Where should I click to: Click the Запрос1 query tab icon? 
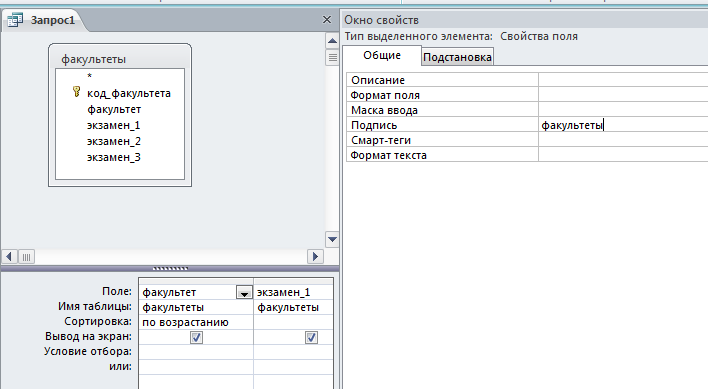(15, 20)
